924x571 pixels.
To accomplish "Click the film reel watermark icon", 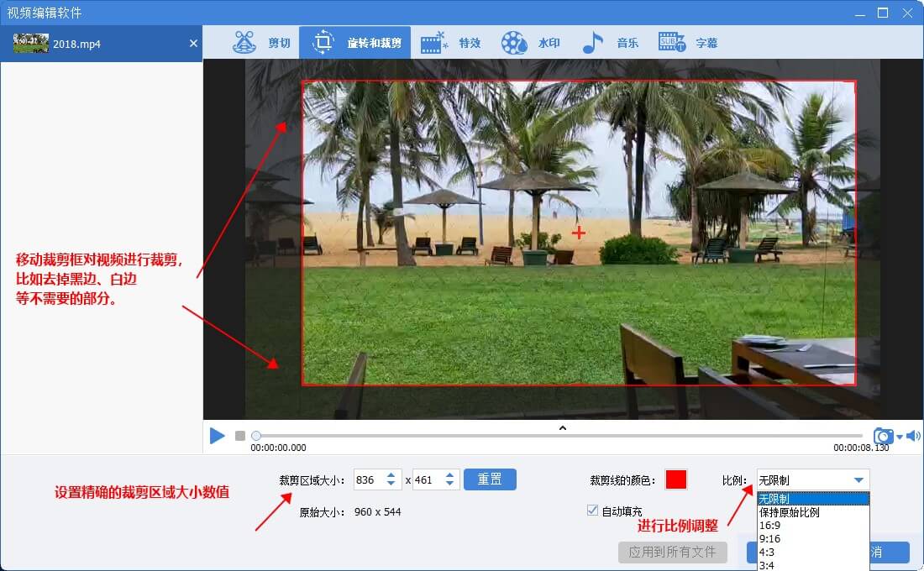I will 514,43.
